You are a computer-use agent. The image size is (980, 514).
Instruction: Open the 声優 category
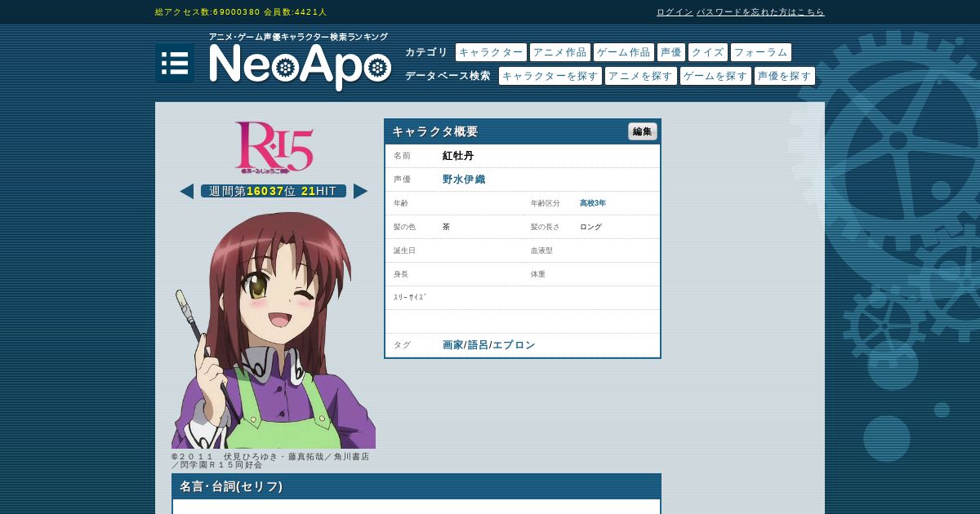(x=671, y=52)
